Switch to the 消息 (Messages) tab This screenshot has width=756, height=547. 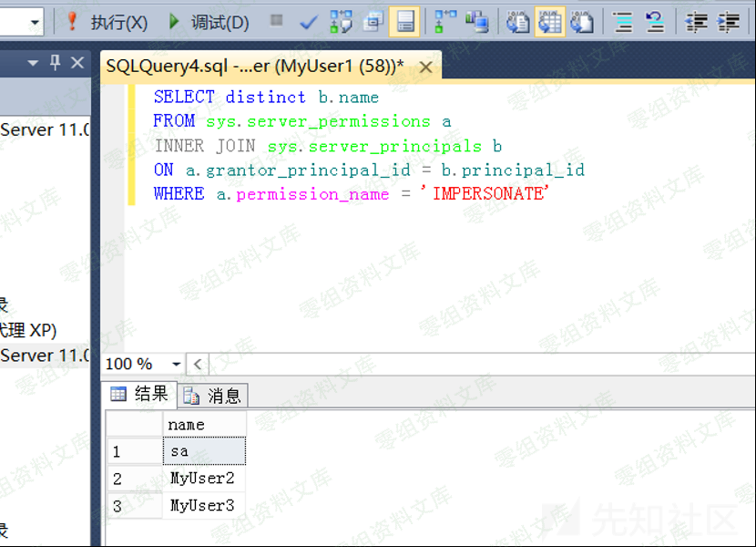coord(215,396)
